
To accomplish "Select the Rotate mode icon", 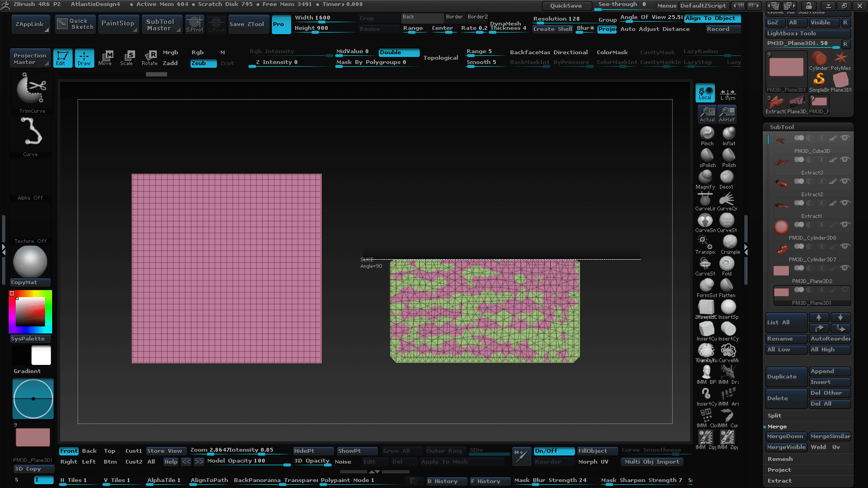I will [150, 57].
